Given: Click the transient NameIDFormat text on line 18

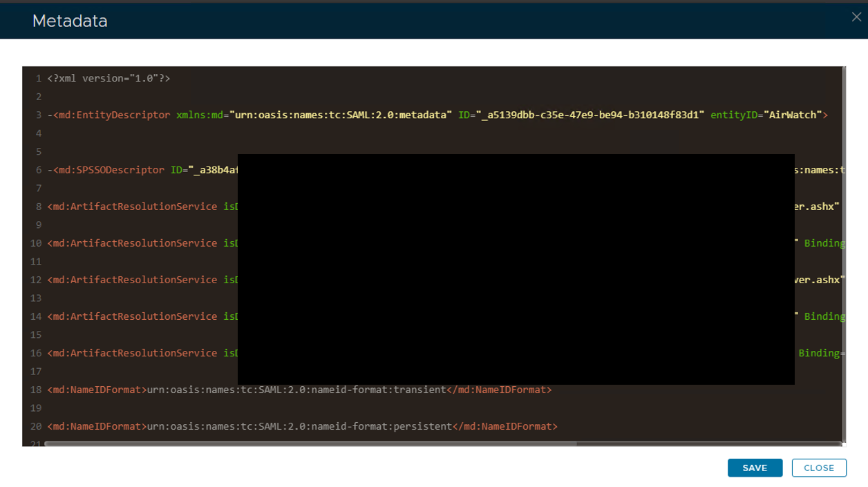Looking at the screenshot, I should point(296,390).
